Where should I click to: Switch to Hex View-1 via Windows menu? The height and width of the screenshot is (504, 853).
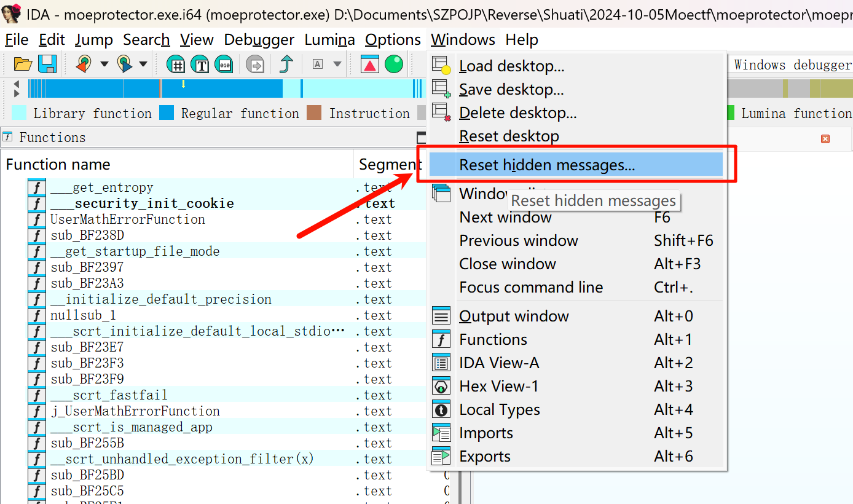click(x=576, y=387)
